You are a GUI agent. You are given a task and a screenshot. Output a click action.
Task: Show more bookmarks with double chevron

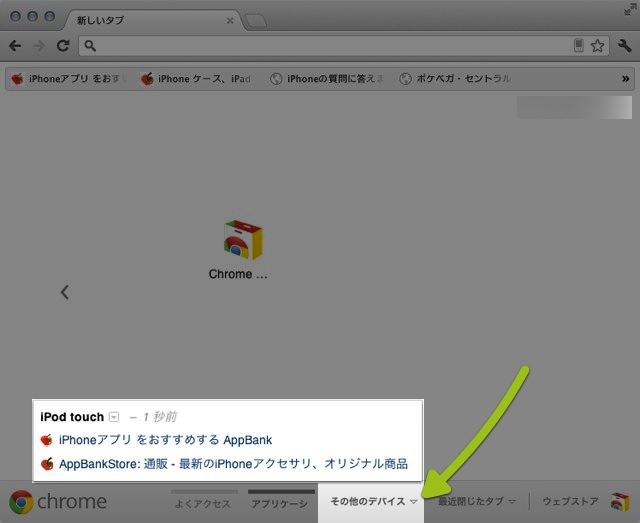pos(625,78)
